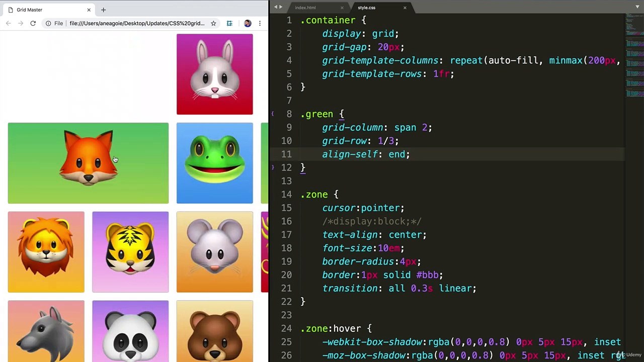Click the 'grid-template-columns' code line
The width and height of the screenshot is (644, 362).
tap(471, 60)
